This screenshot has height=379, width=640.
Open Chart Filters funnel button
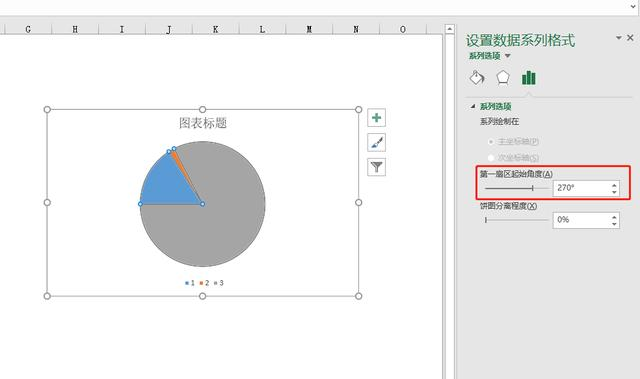point(376,167)
